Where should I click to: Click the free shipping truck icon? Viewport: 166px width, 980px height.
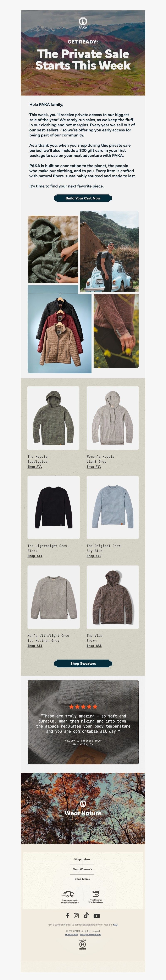coord(68,894)
